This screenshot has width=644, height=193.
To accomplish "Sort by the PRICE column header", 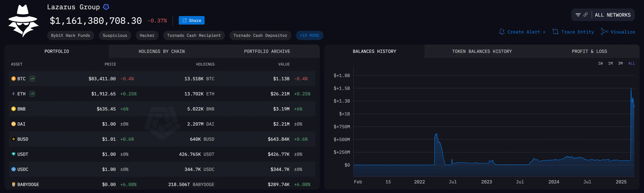I will point(110,64).
